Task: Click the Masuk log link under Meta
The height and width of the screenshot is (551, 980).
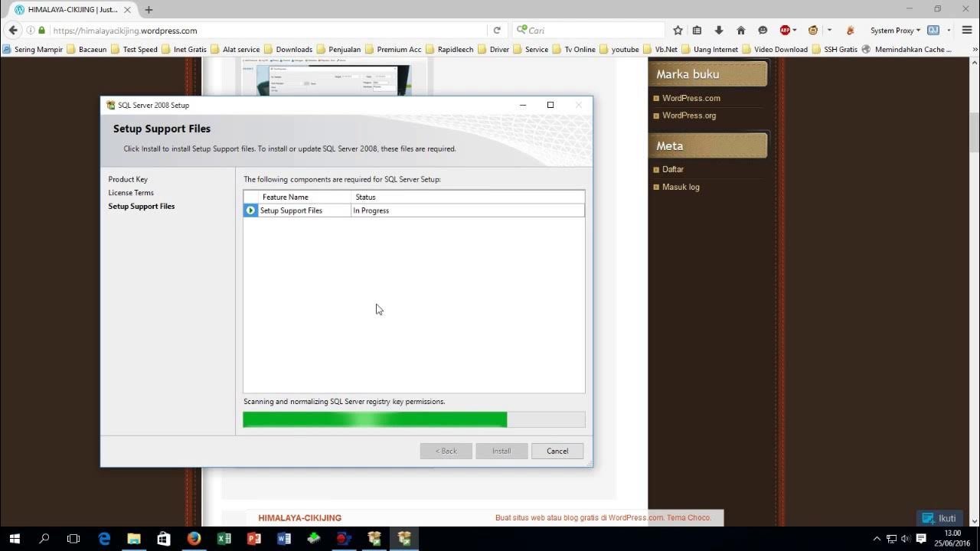Action: pos(681,187)
